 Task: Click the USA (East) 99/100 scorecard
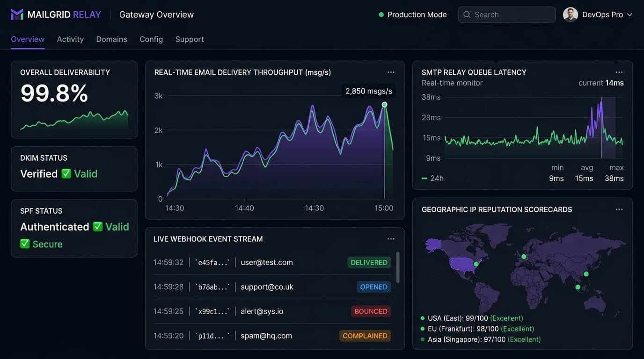(x=472, y=318)
